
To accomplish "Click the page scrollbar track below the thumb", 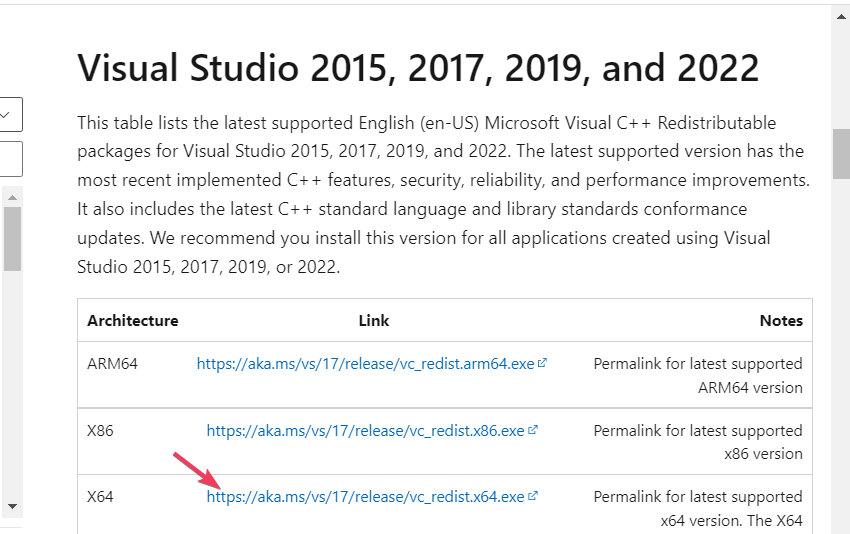I will 841,350.
